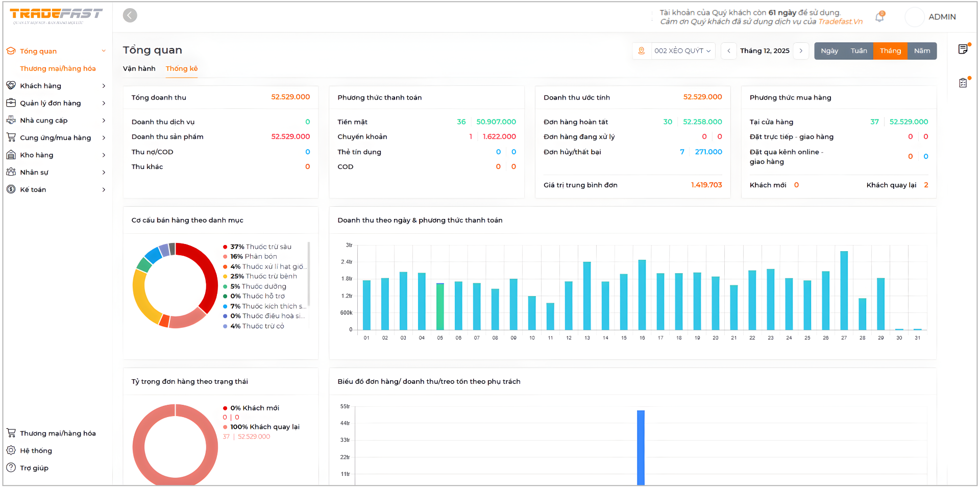Select the Thống kê tab
Viewport: 980px width, 487px height.
[181, 68]
